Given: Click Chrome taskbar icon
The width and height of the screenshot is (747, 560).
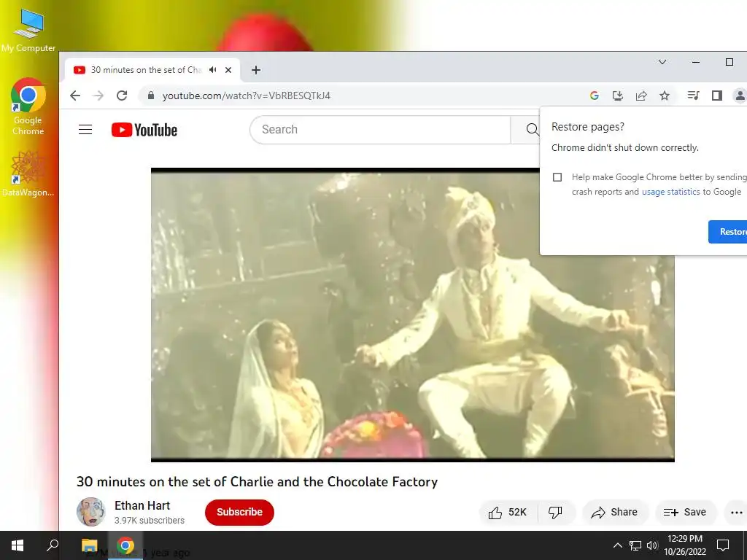Looking at the screenshot, I should (x=125, y=545).
